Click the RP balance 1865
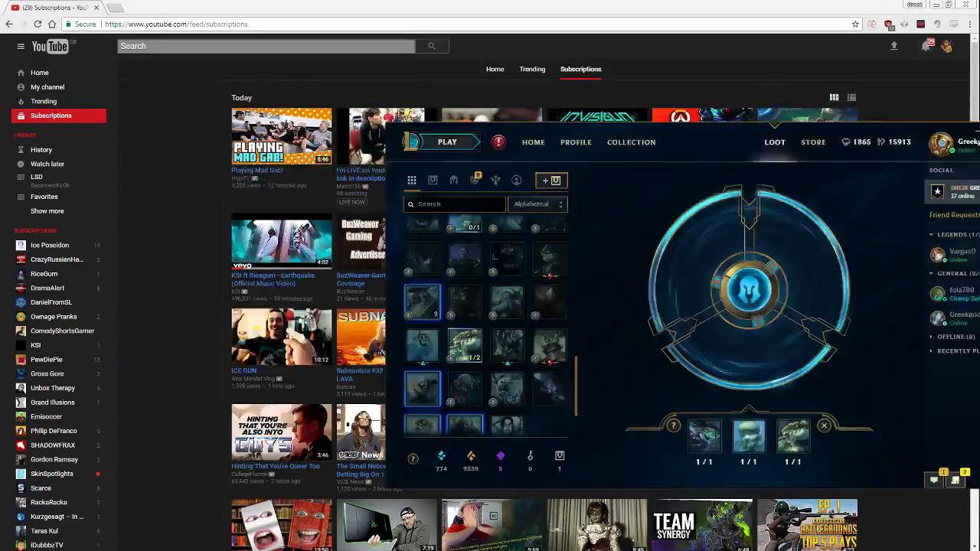This screenshot has height=551, width=980. (x=856, y=142)
